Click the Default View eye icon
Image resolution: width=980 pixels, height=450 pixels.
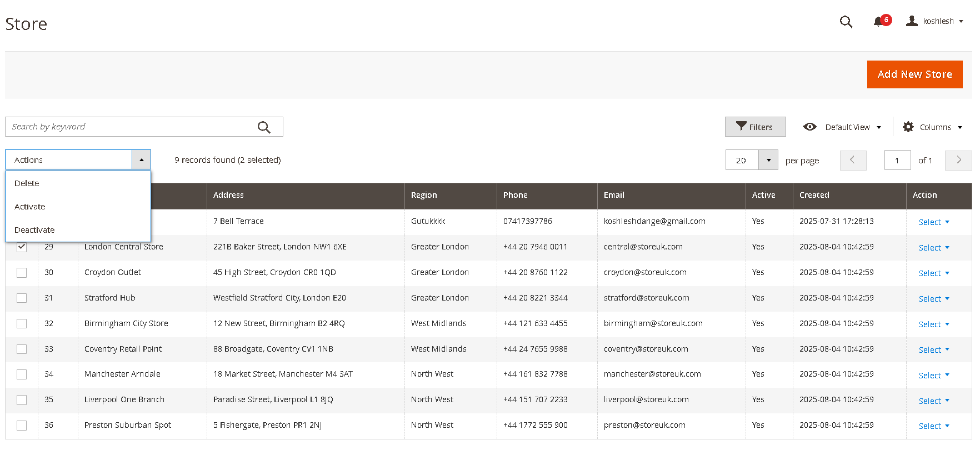tap(810, 127)
